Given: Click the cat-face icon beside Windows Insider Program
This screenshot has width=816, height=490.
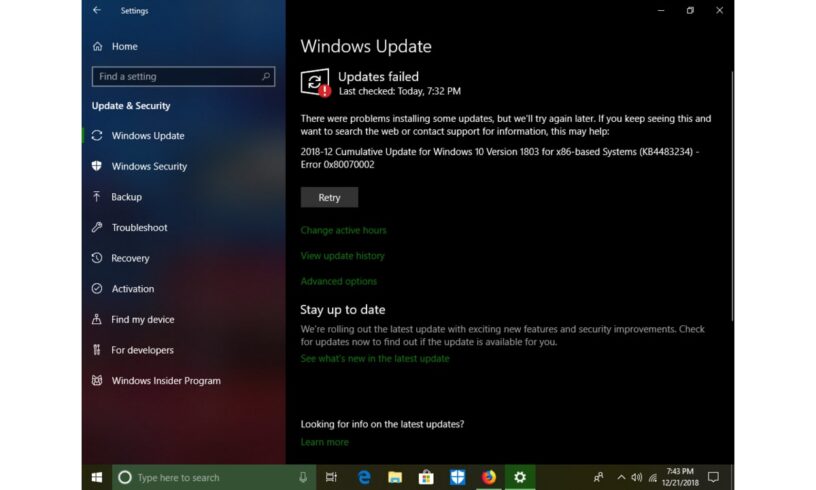Looking at the screenshot, I should [97, 380].
